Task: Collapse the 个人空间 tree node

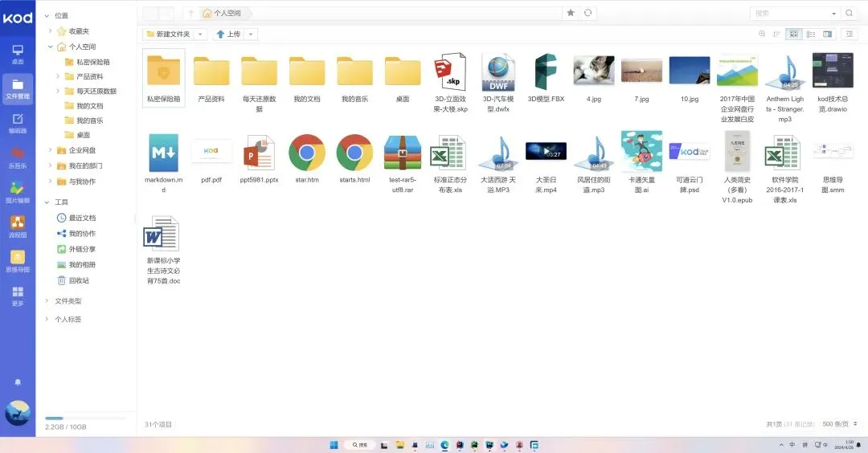Action: [x=51, y=47]
